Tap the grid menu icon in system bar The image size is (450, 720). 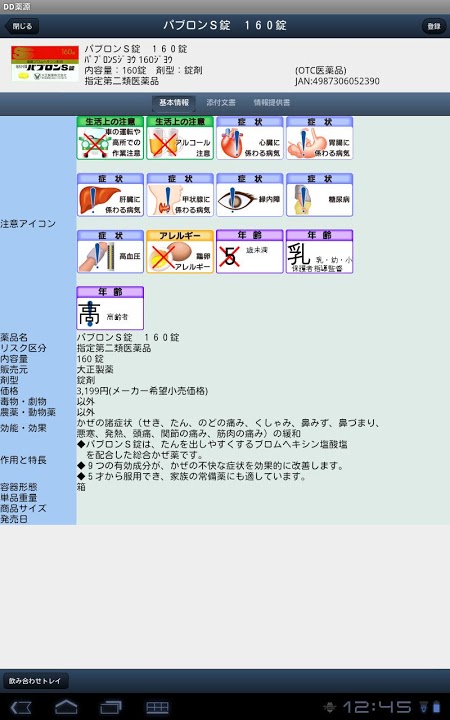click(158, 708)
